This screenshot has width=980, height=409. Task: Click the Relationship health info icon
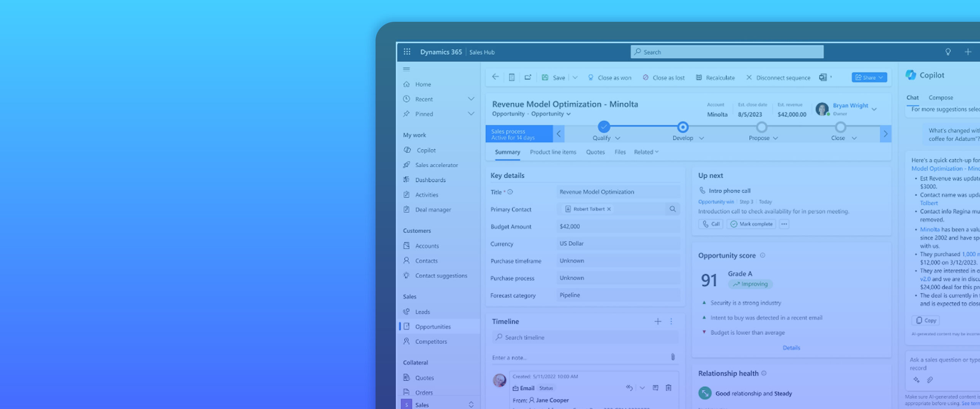click(x=764, y=373)
